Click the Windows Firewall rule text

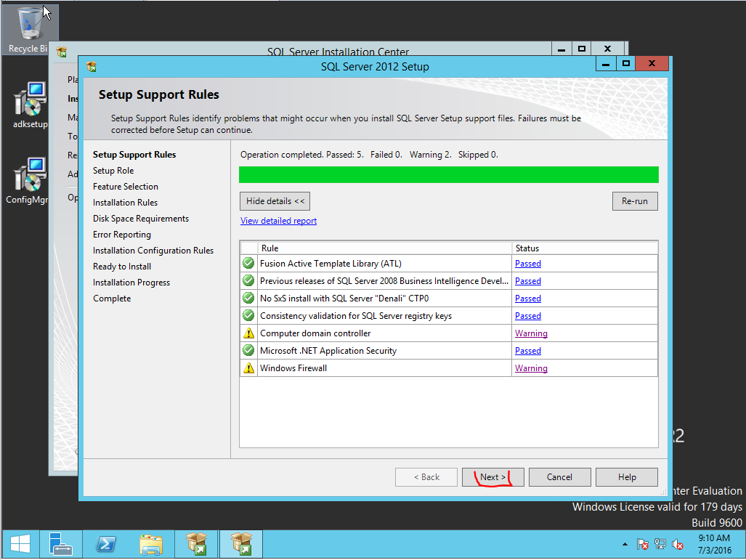(x=293, y=368)
